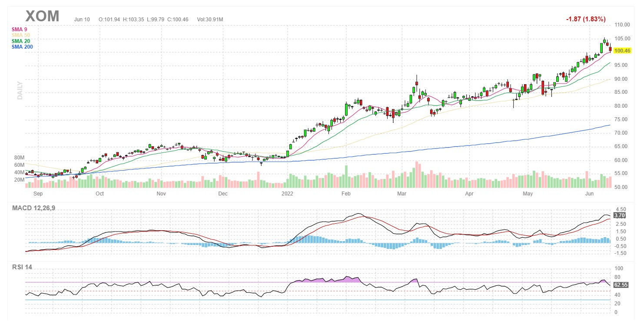Click the 95.00 price axis label
Image resolution: width=644 pixels, height=321 pixels.
tap(622, 65)
